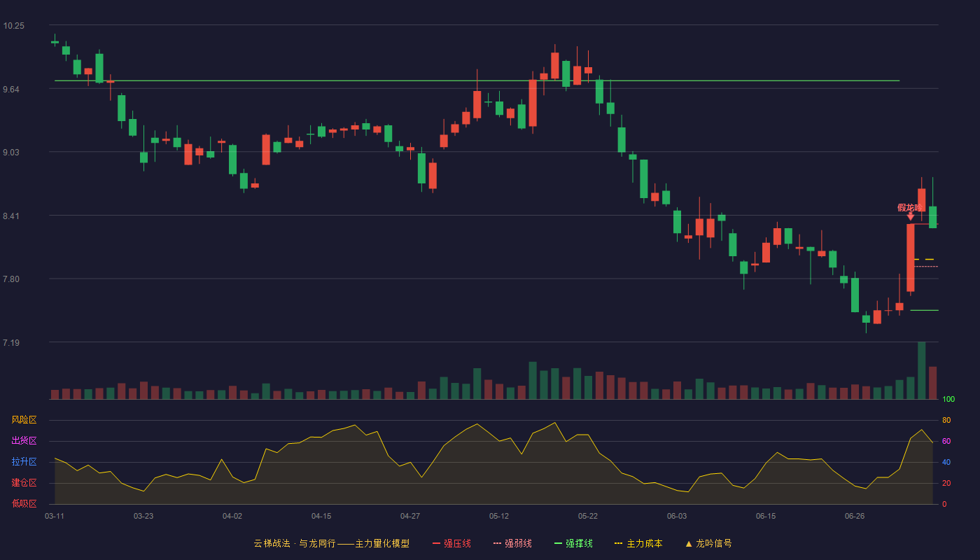Click the 建仓区 zone label
This screenshot has height=560, width=980.
click(x=24, y=483)
